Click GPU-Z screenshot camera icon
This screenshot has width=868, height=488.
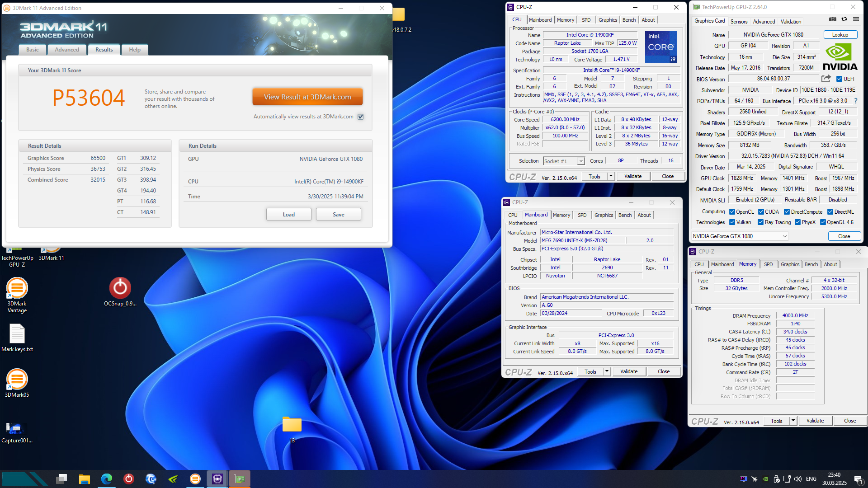(833, 19)
